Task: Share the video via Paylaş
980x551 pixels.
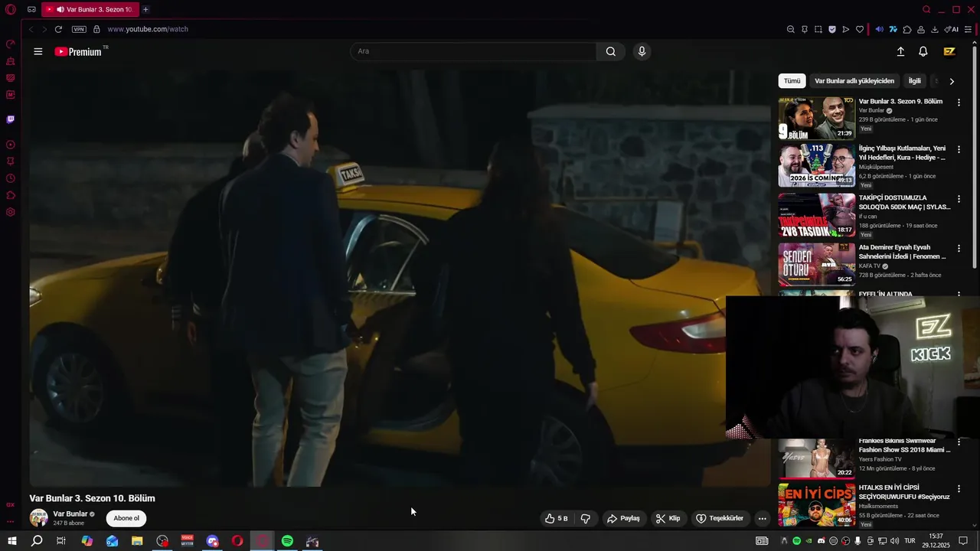Action: click(x=623, y=518)
